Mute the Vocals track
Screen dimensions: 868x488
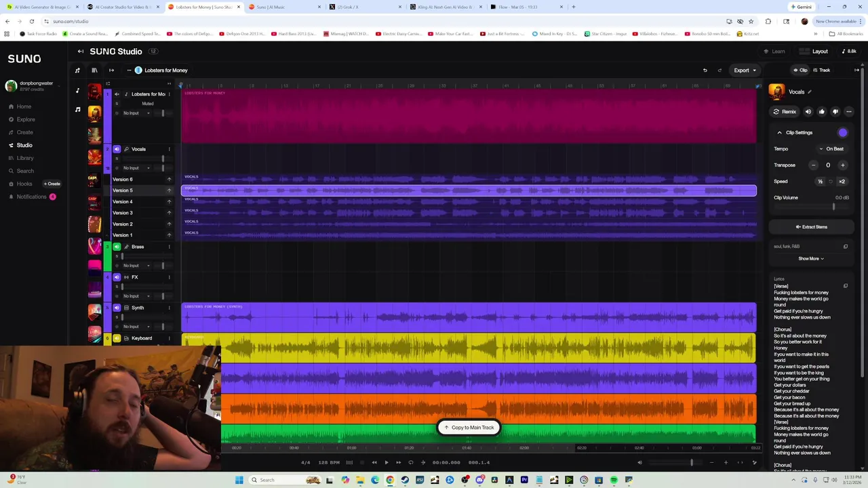[x=117, y=149]
